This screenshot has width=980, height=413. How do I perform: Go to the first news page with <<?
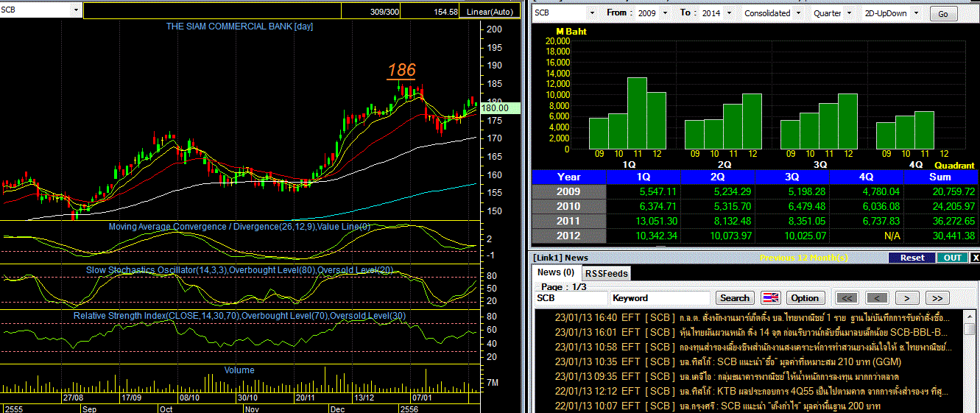[847, 298]
